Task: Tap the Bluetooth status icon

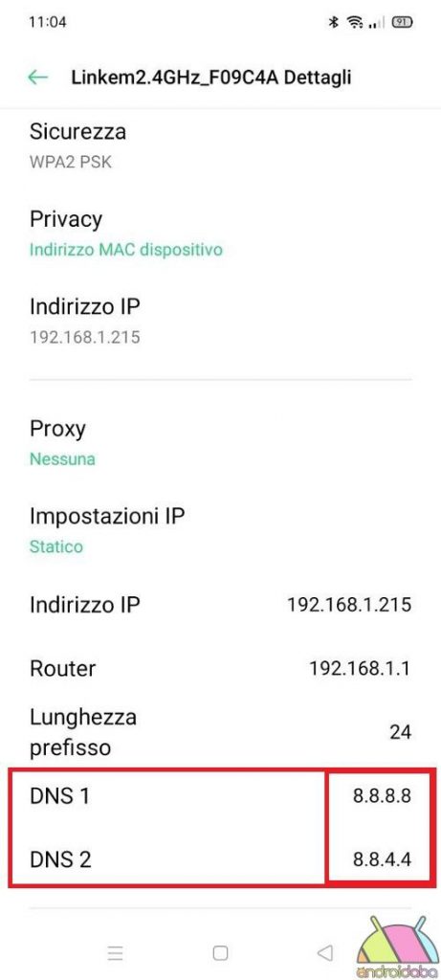Action: [333, 23]
